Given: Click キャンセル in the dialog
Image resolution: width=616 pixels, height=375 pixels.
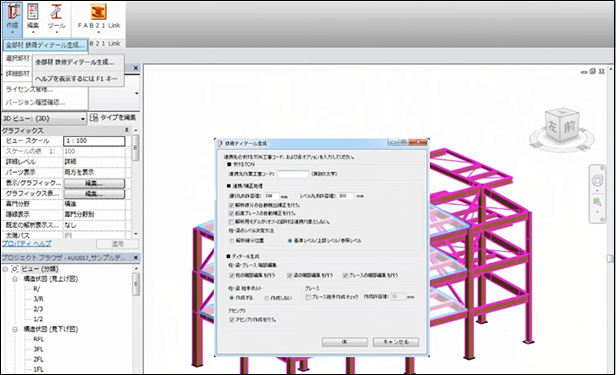Looking at the screenshot, I should [x=396, y=342].
